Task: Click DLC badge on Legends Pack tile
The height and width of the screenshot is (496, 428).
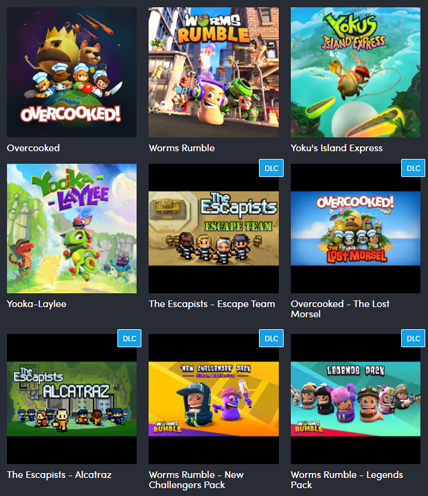Action: click(x=413, y=338)
